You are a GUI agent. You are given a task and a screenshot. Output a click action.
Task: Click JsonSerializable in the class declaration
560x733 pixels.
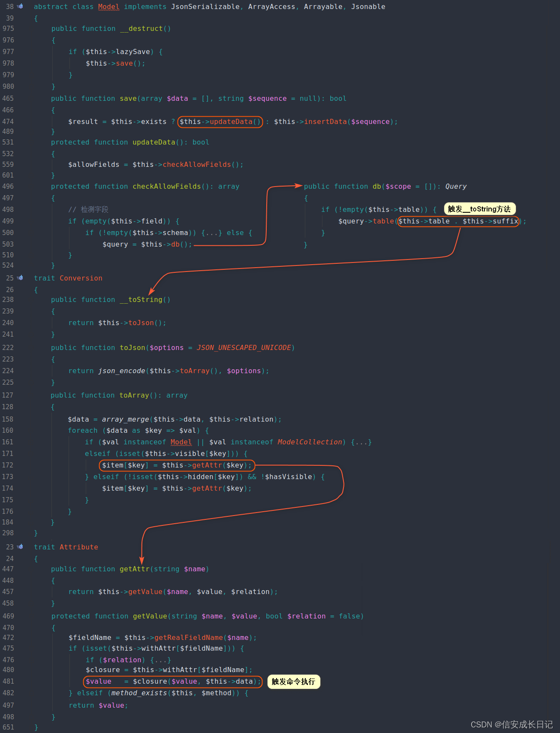click(x=205, y=7)
